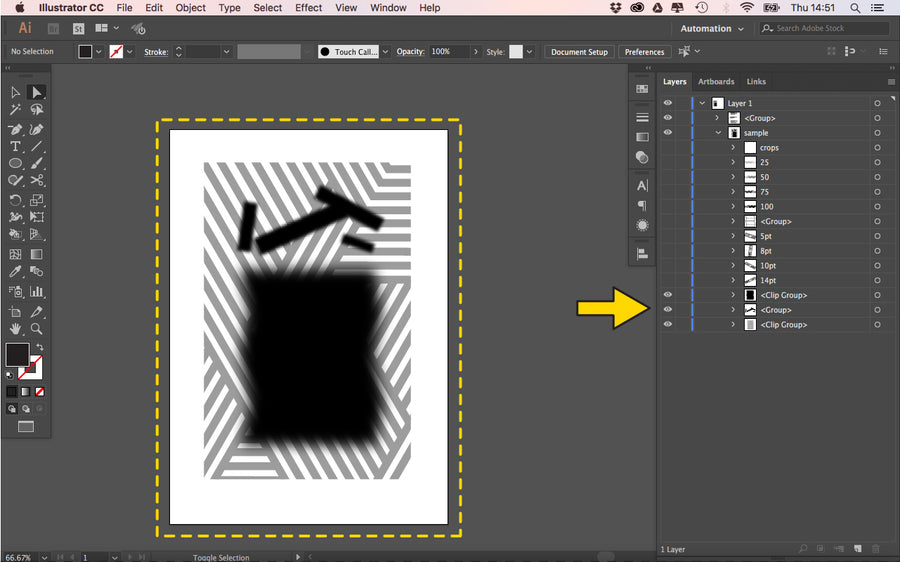Switch to the Artboards tab
The width and height of the screenshot is (900, 562).
(x=716, y=82)
